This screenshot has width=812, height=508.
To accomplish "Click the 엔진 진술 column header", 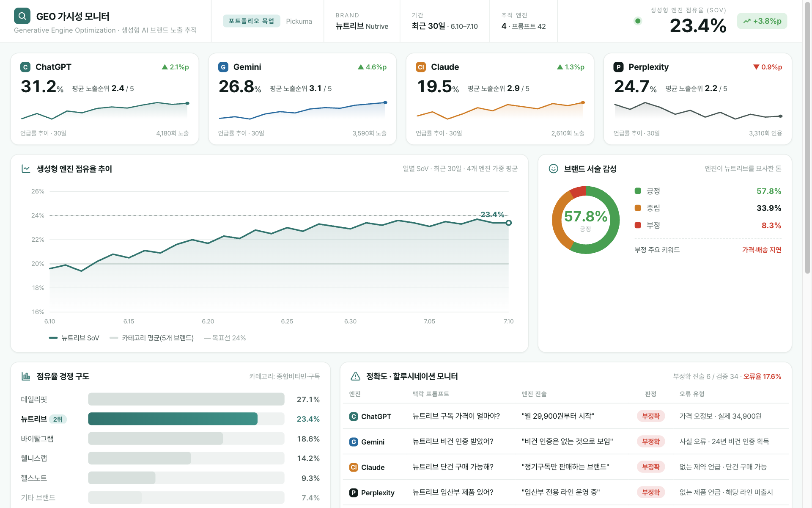I will point(534,394).
